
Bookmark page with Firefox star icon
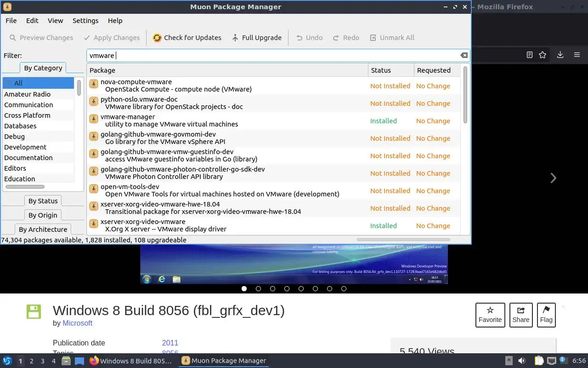(x=543, y=55)
